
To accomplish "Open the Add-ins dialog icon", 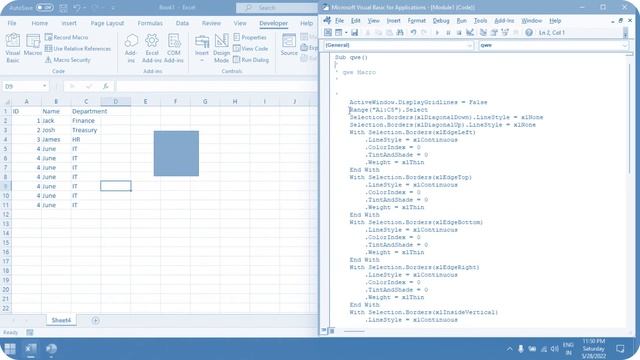I will (x=131, y=48).
